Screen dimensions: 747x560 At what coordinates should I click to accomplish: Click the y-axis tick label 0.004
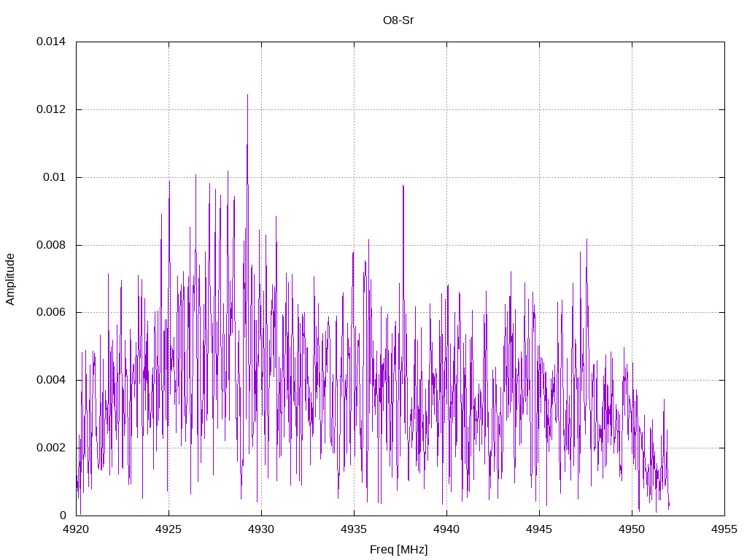51,380
